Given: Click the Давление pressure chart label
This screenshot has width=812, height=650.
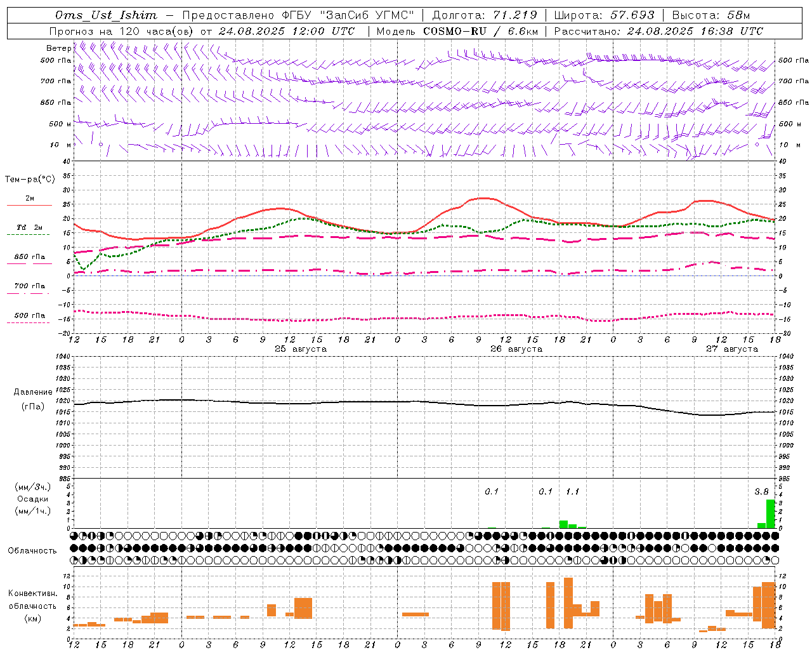Looking at the screenshot, I should pyautogui.click(x=33, y=392).
